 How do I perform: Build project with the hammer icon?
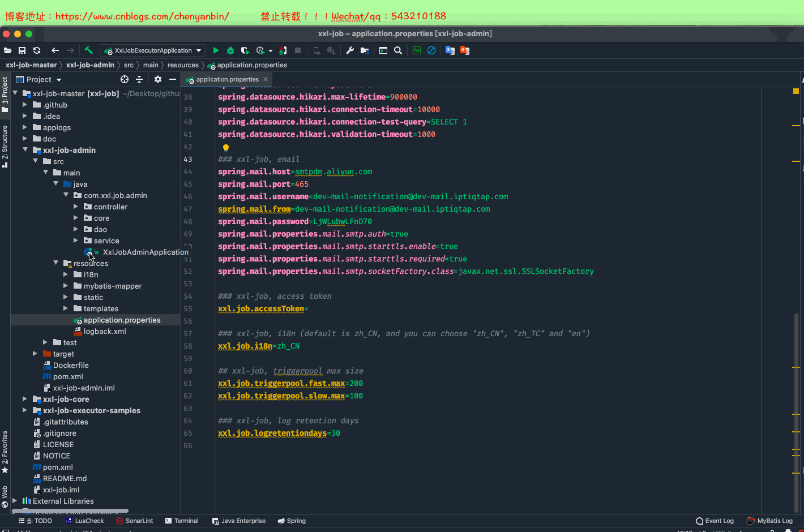(88, 50)
